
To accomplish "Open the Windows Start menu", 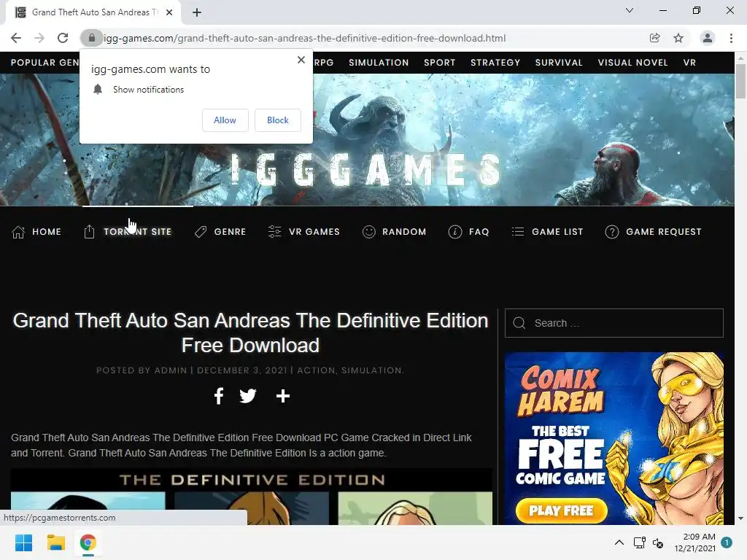I will 23,542.
